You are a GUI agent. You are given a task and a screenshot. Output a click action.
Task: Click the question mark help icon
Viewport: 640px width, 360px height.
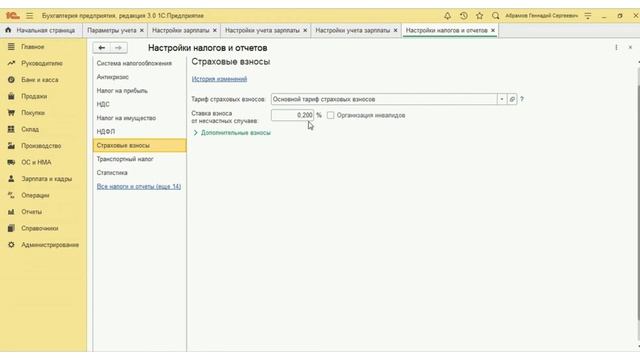pyautogui.click(x=522, y=99)
